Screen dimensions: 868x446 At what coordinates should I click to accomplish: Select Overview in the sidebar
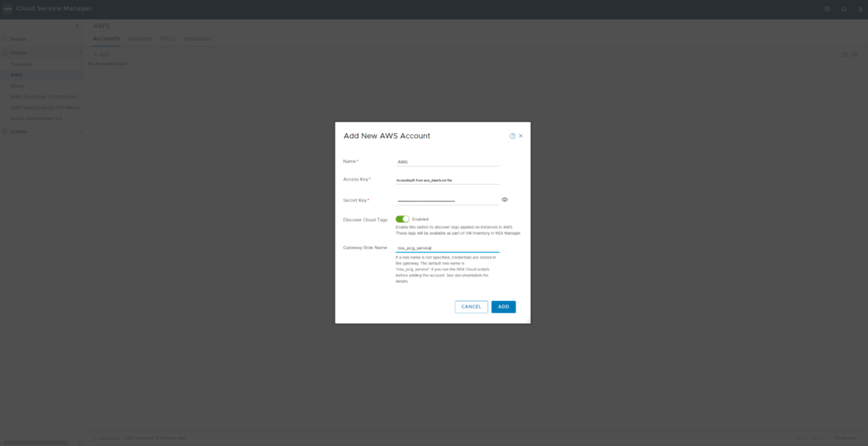click(x=21, y=64)
